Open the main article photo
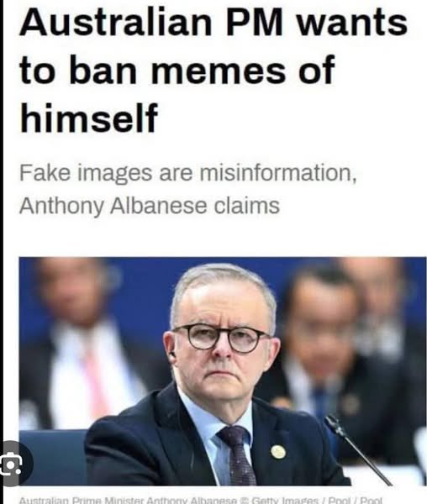The image size is (427, 504). (x=223, y=371)
